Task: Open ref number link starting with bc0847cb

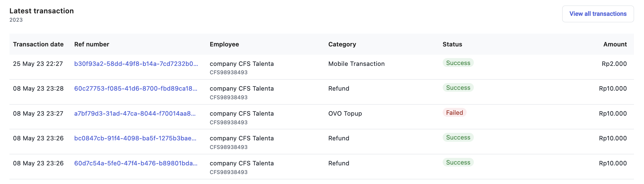Action: coord(135,138)
